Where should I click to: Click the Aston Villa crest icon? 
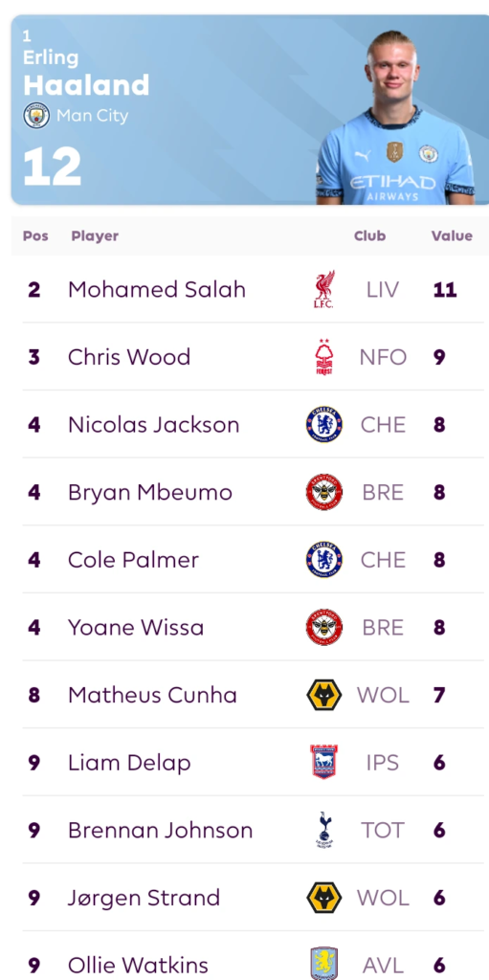323,963
